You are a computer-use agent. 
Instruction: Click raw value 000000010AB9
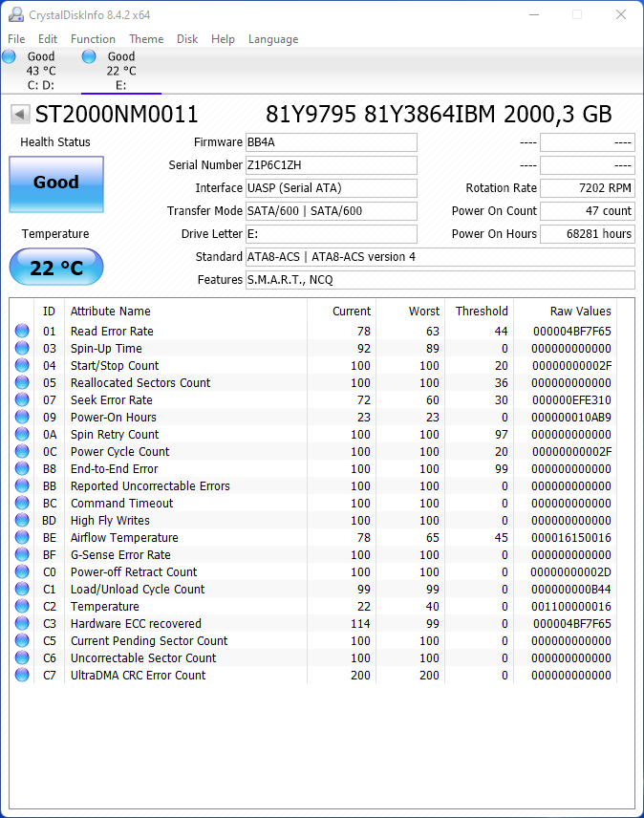point(571,418)
